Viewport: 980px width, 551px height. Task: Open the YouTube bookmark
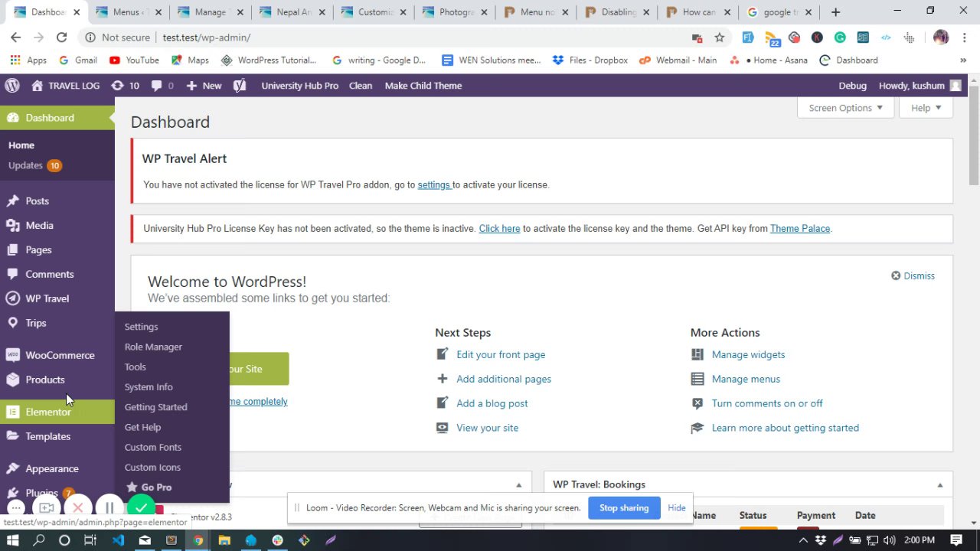click(x=134, y=60)
